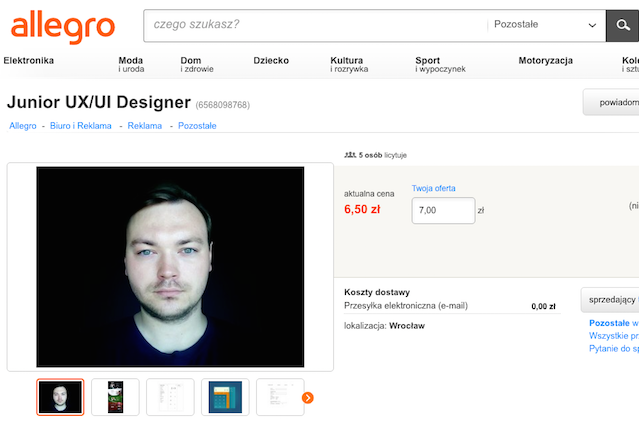The image size is (639, 426).
Task: Expand the sprzedający seller dropdown
Action: tap(609, 299)
